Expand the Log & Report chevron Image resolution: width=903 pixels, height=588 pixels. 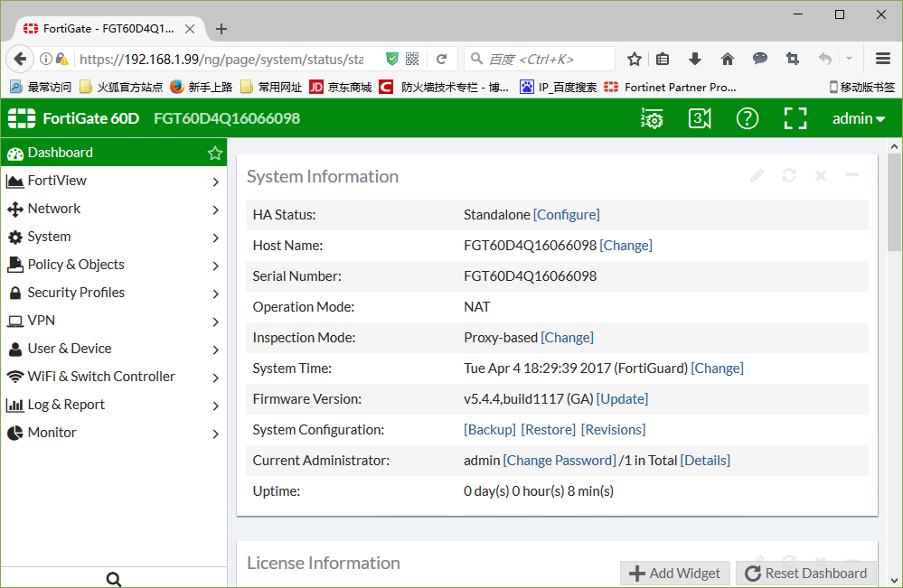215,406
